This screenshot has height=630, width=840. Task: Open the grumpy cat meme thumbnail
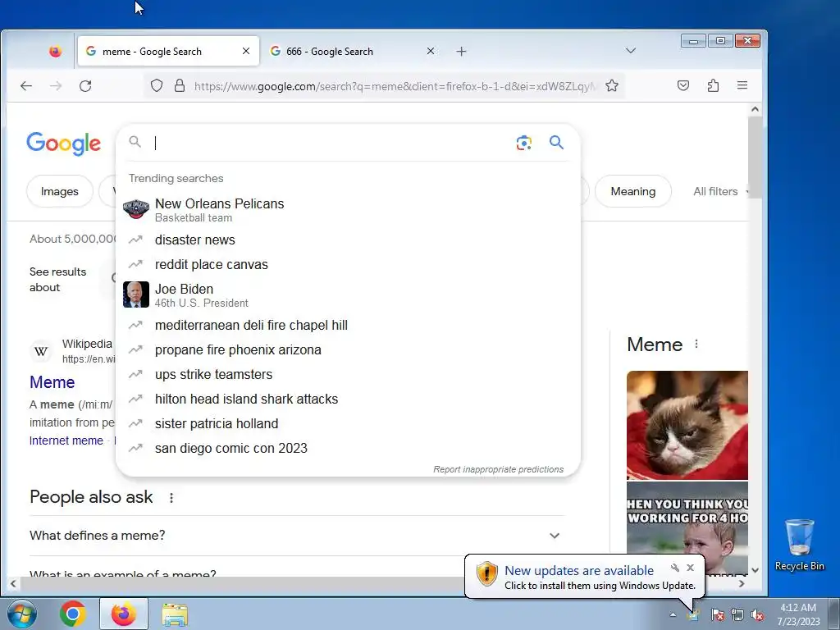[687, 426]
